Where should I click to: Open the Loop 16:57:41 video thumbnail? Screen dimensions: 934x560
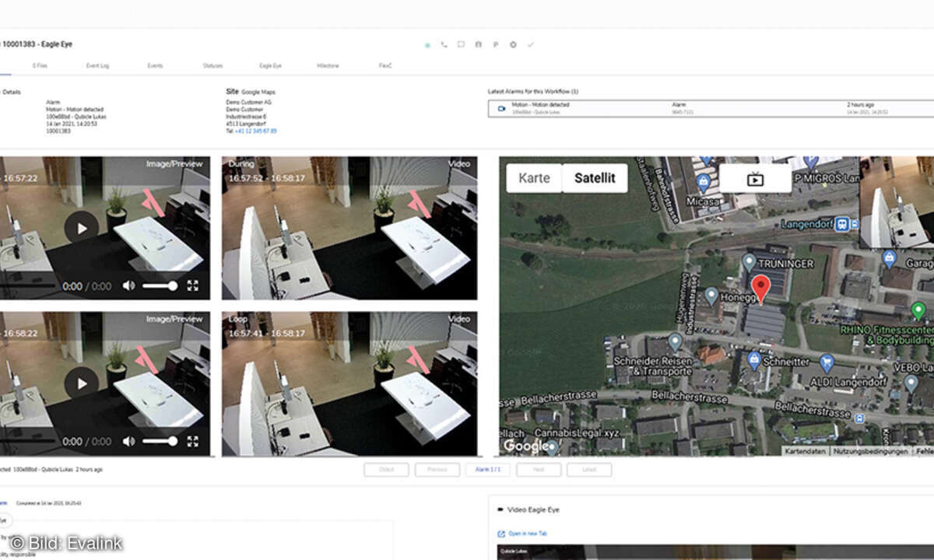[349, 383]
